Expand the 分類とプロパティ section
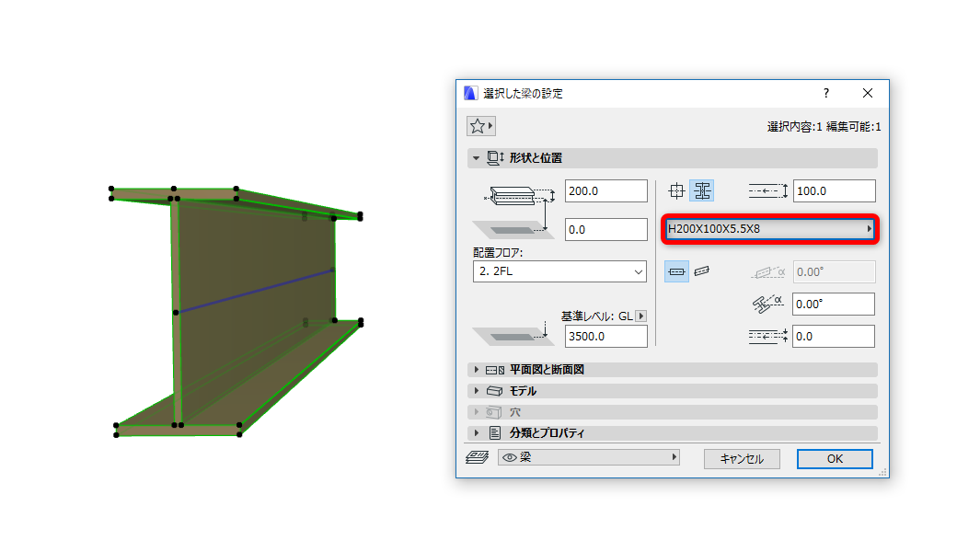Image resolution: width=980 pixels, height=552 pixels. (x=477, y=432)
